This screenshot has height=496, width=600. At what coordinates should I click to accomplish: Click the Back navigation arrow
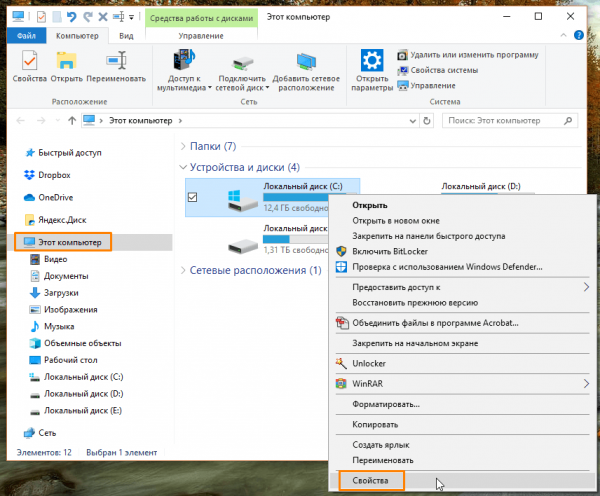[x=20, y=121]
